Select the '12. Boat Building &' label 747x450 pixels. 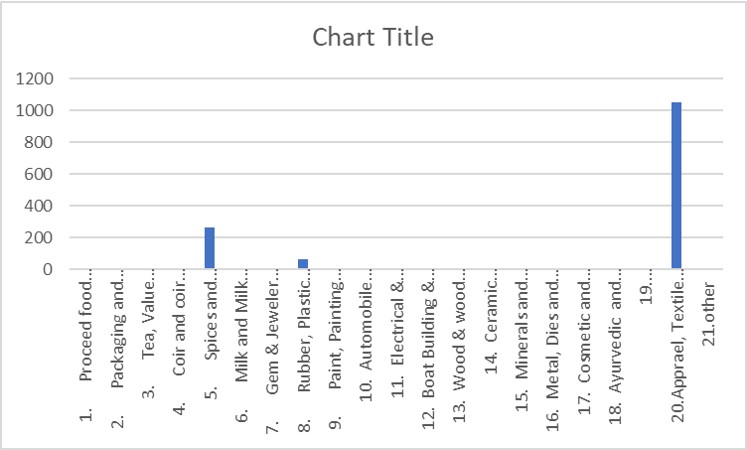(429, 354)
